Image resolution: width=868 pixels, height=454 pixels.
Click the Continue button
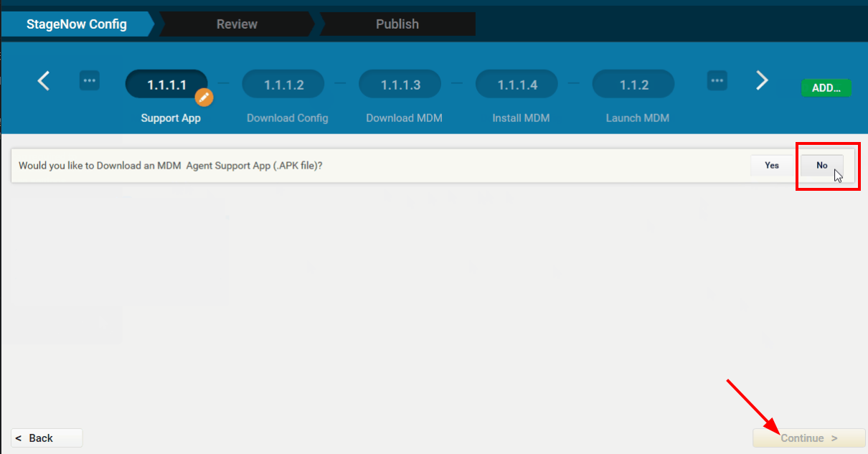click(x=809, y=438)
